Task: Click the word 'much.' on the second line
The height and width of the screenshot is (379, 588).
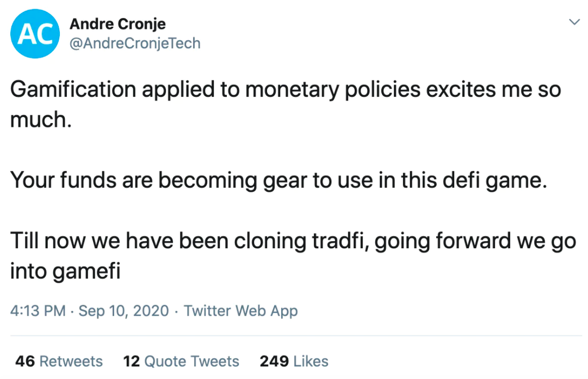Action: point(40,119)
